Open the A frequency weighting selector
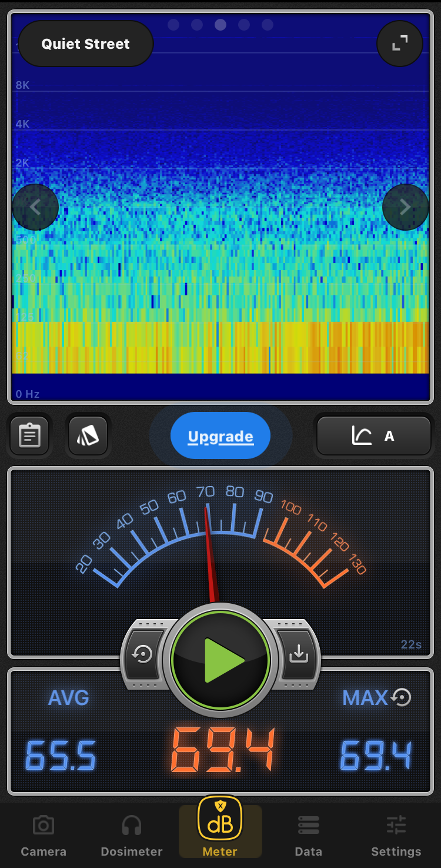Image resolution: width=441 pixels, height=868 pixels. [374, 436]
